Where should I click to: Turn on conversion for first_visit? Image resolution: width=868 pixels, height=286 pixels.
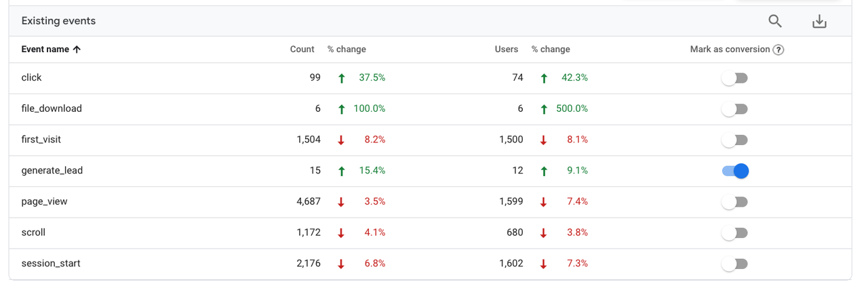click(734, 140)
